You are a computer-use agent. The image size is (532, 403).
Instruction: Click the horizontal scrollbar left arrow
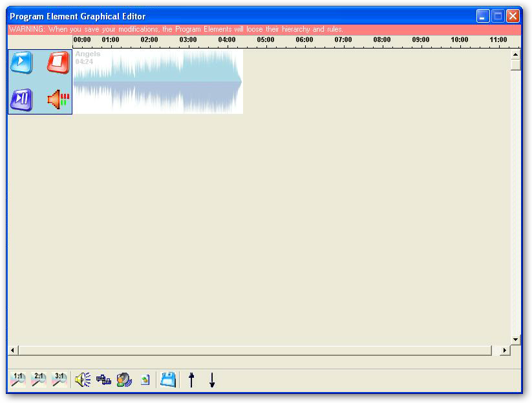coord(13,350)
